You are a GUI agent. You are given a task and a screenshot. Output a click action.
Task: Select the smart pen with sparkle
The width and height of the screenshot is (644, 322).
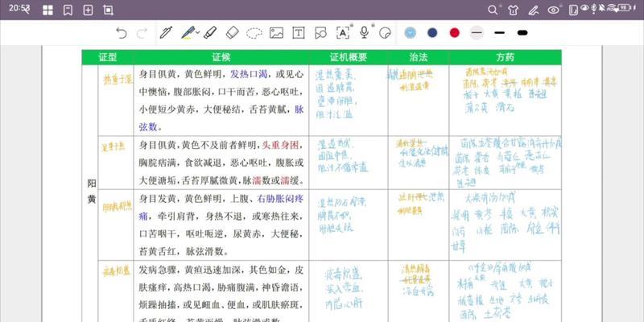pos(167,33)
